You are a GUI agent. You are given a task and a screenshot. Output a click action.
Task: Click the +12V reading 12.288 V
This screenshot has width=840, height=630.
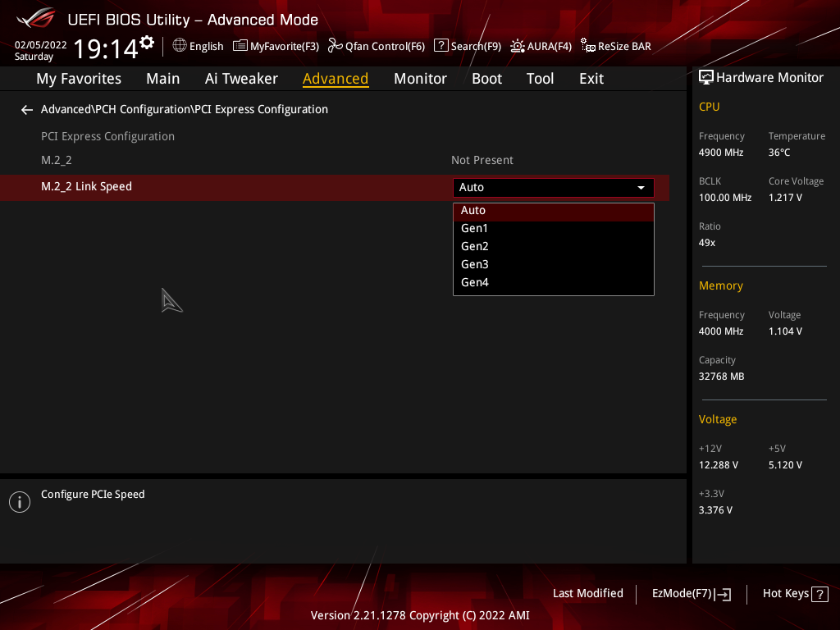[x=719, y=465]
